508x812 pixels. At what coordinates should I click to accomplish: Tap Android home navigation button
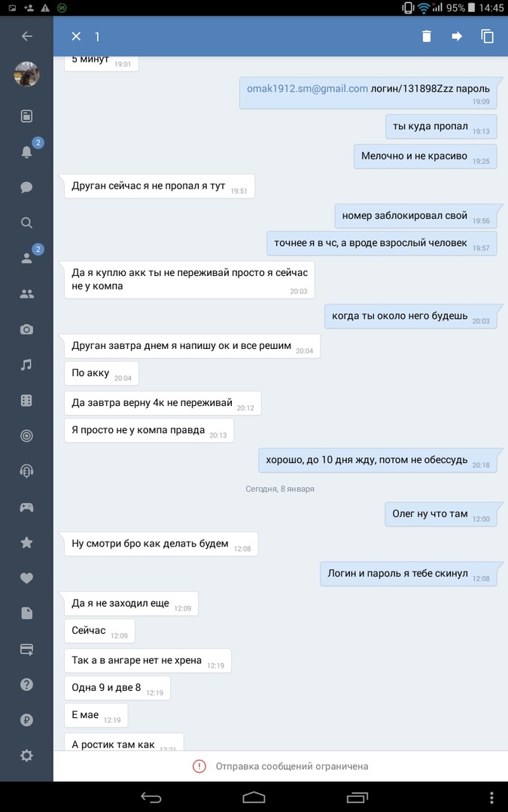254,797
